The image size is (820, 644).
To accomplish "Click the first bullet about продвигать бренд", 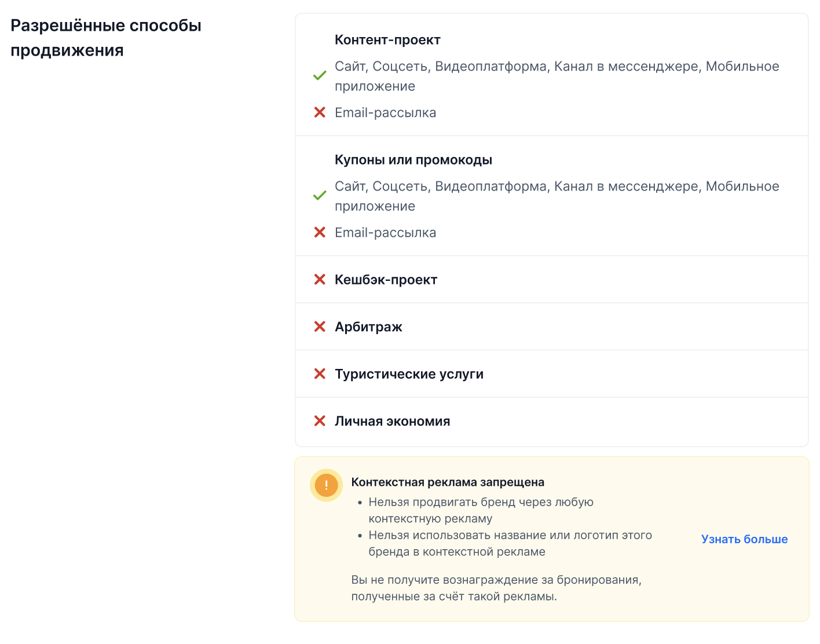I will coord(481,510).
